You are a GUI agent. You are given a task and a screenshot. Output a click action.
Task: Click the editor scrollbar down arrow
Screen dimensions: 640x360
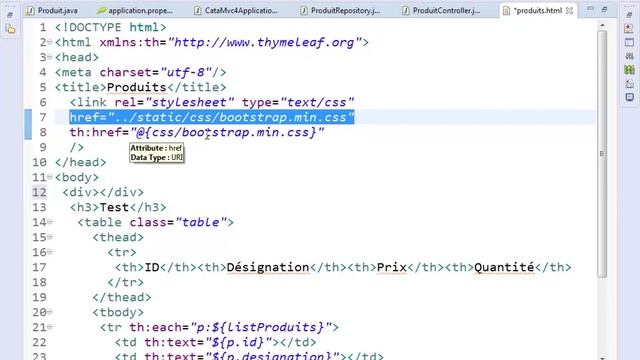[x=602, y=357]
